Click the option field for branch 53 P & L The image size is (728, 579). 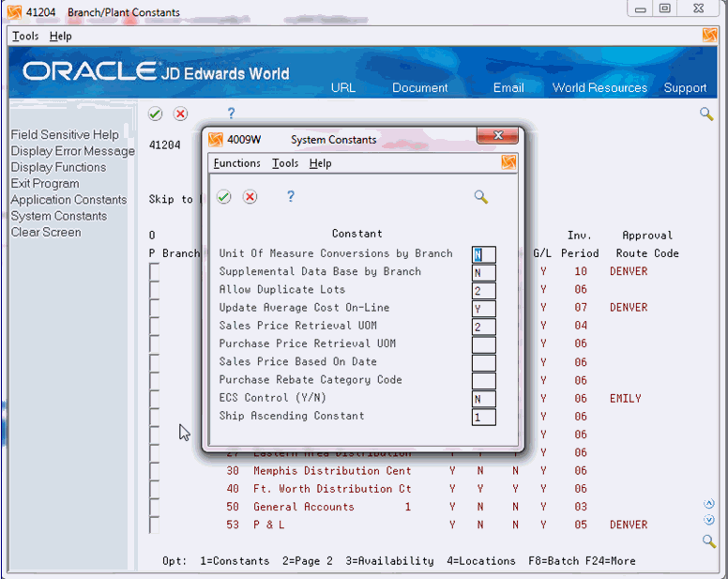point(154,526)
